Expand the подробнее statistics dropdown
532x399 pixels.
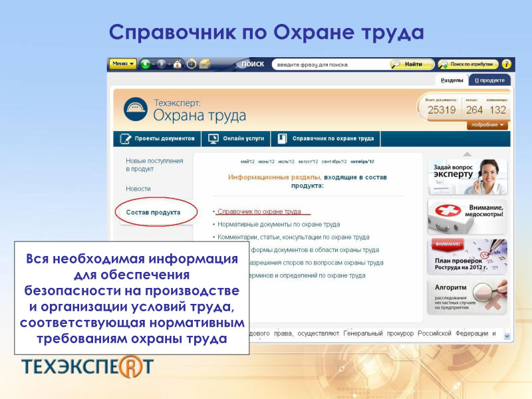point(487,125)
